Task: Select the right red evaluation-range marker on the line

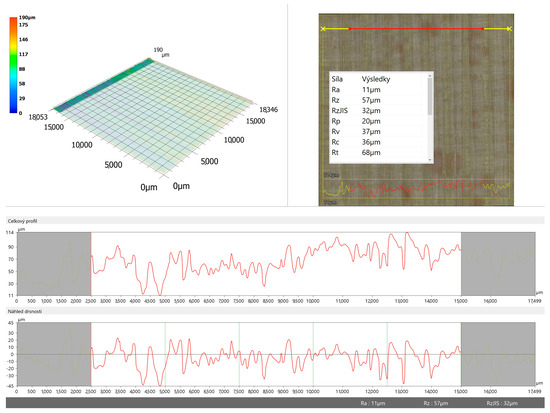Action: (x=483, y=29)
